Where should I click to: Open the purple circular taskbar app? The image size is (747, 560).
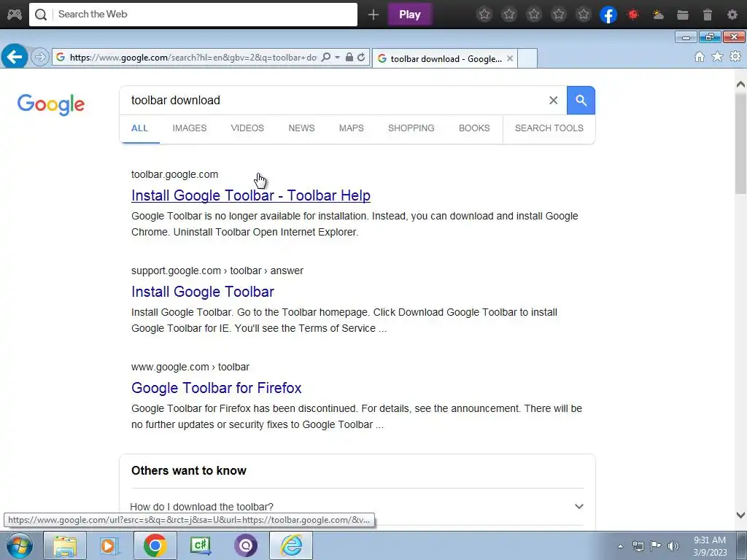pyautogui.click(x=246, y=545)
